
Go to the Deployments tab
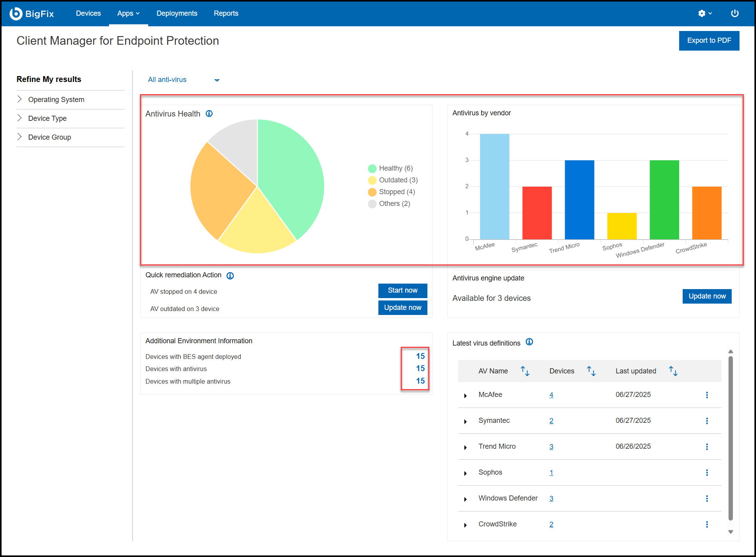177,13
